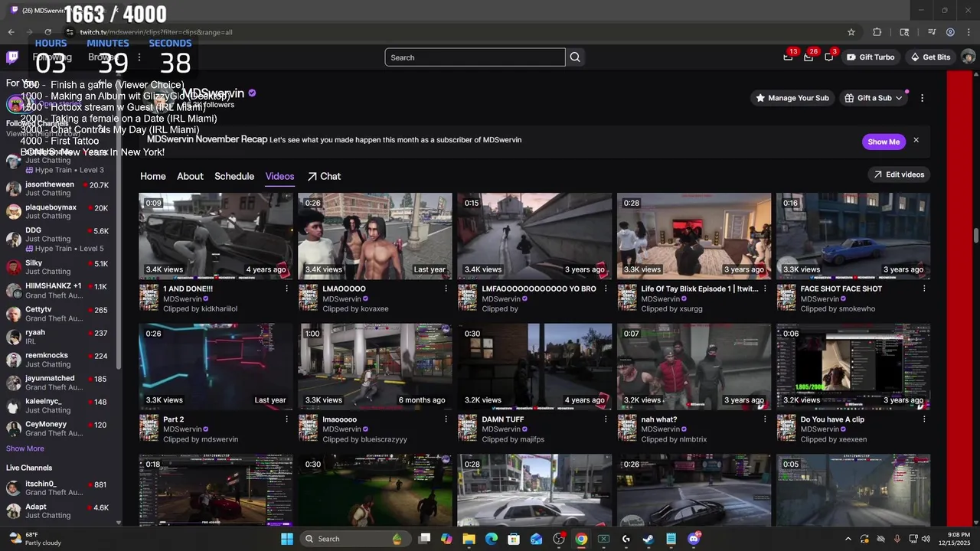Open options for clip 'Part 2'

click(x=287, y=419)
